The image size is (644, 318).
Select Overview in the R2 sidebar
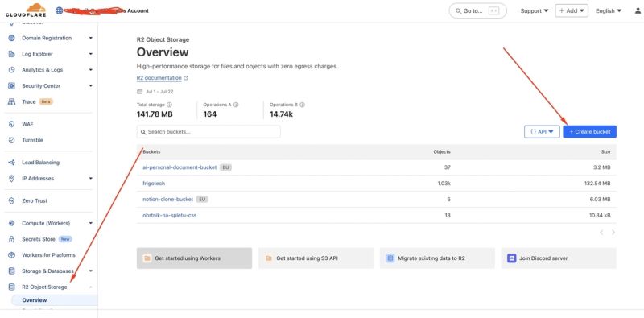click(x=54, y=300)
